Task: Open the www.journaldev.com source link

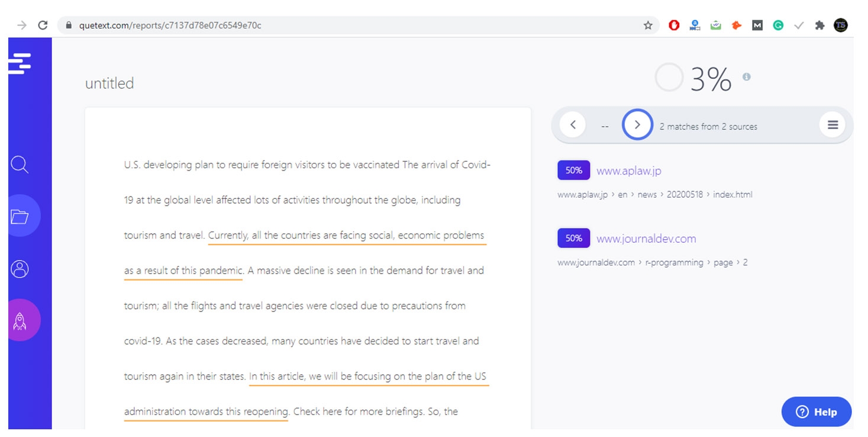Action: point(646,239)
